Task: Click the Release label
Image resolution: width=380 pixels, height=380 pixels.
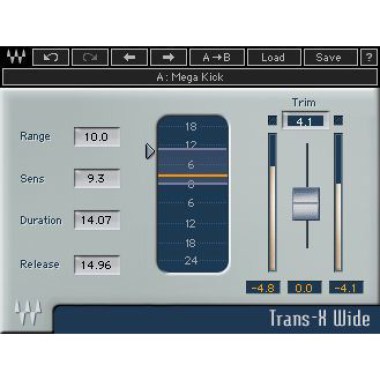Action: click(40, 264)
